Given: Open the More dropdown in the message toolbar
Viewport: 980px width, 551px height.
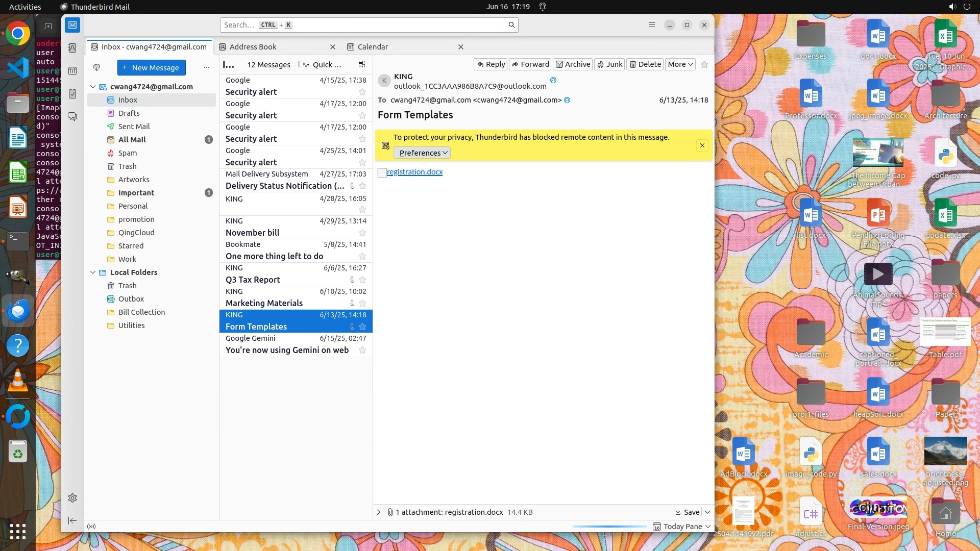Looking at the screenshot, I should click(x=680, y=64).
